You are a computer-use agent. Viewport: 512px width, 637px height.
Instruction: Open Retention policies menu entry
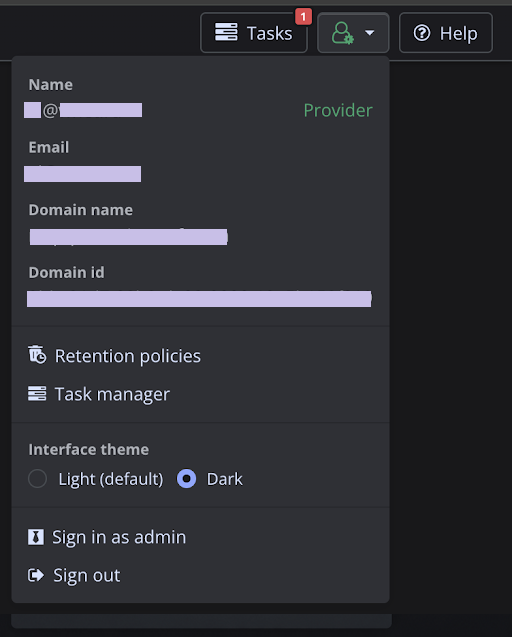(x=114, y=355)
